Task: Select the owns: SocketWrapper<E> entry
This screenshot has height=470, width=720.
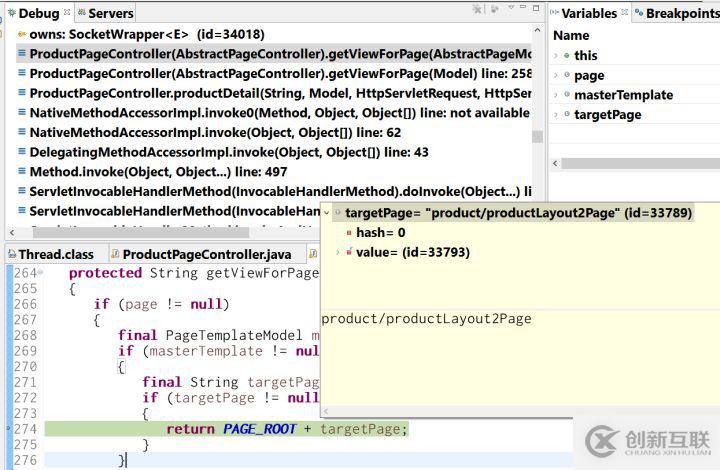Action: 147,34
